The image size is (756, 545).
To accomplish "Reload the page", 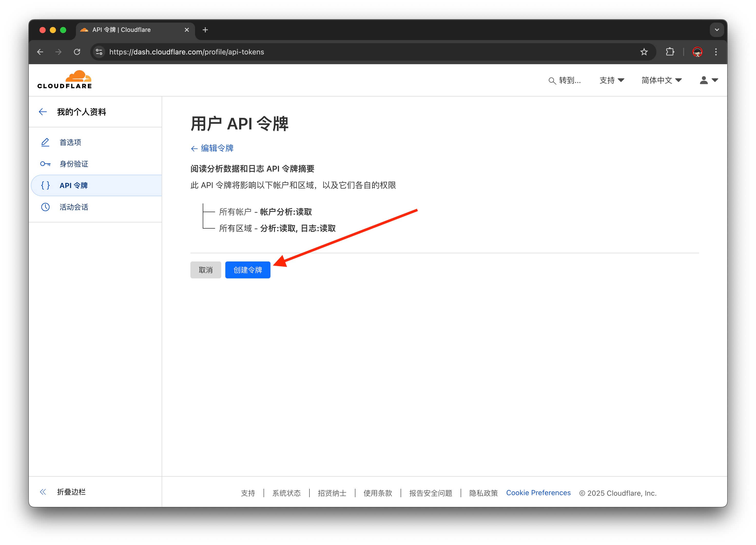I will click(77, 52).
